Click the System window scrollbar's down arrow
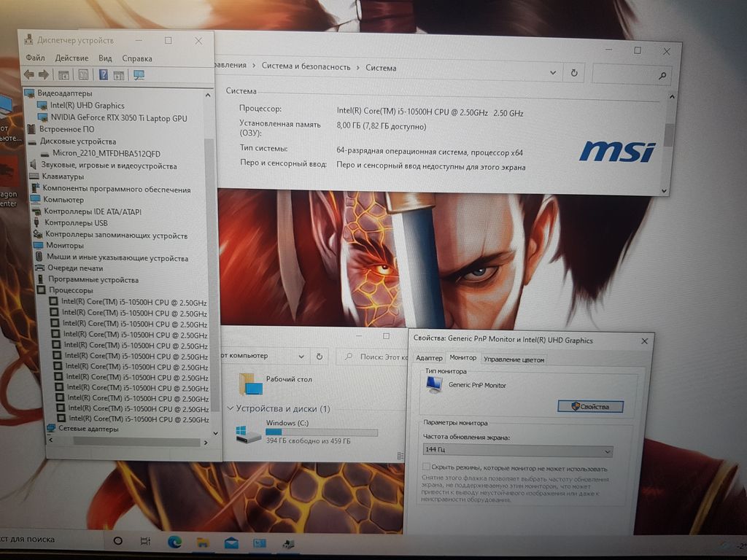The width and height of the screenshot is (747, 560). tap(665, 190)
